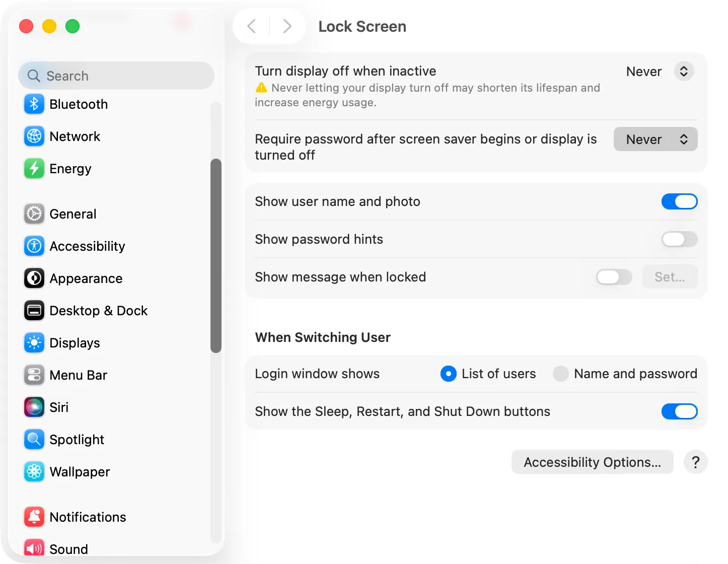
Task: Click the display lifespan warning text
Action: click(x=427, y=95)
